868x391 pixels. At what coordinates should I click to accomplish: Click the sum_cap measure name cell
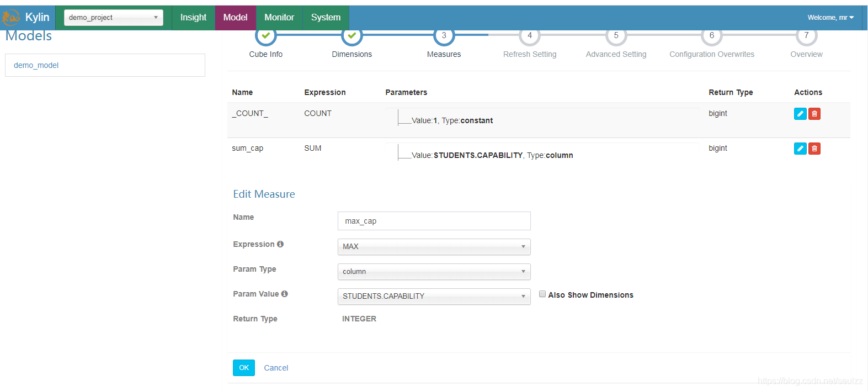coord(248,148)
